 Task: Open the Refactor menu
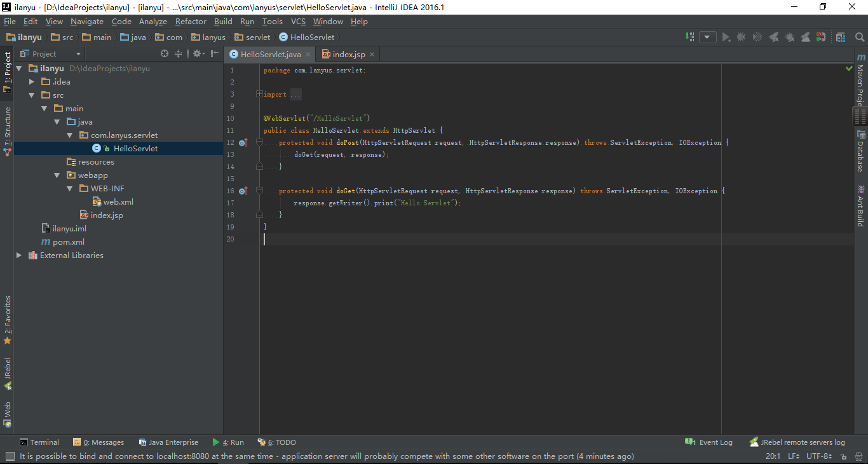191,22
